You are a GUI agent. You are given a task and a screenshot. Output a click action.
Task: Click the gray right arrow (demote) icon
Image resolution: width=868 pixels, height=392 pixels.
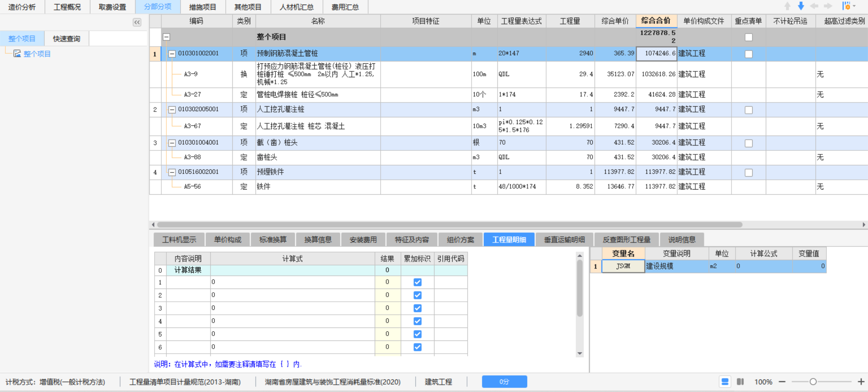tap(828, 6)
